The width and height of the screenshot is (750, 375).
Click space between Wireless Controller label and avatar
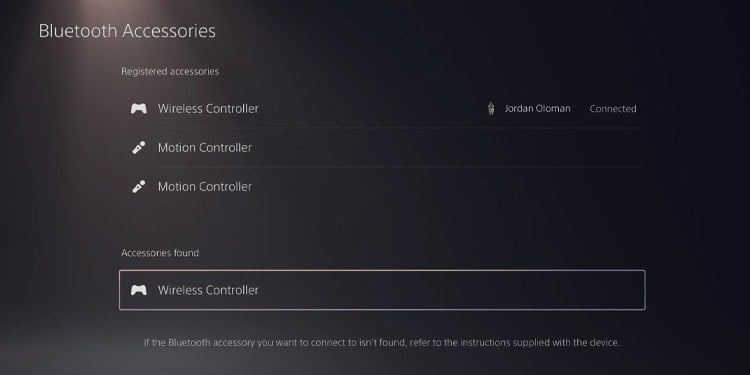pos(372,109)
